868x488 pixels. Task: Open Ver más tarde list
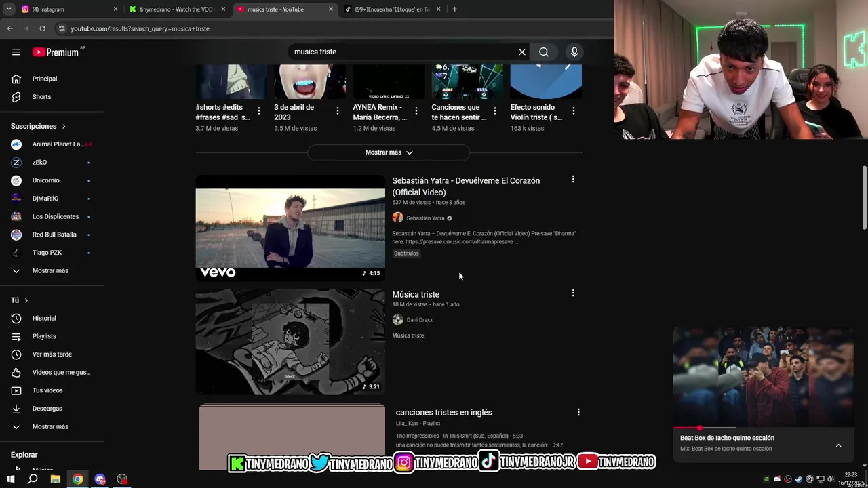52,354
